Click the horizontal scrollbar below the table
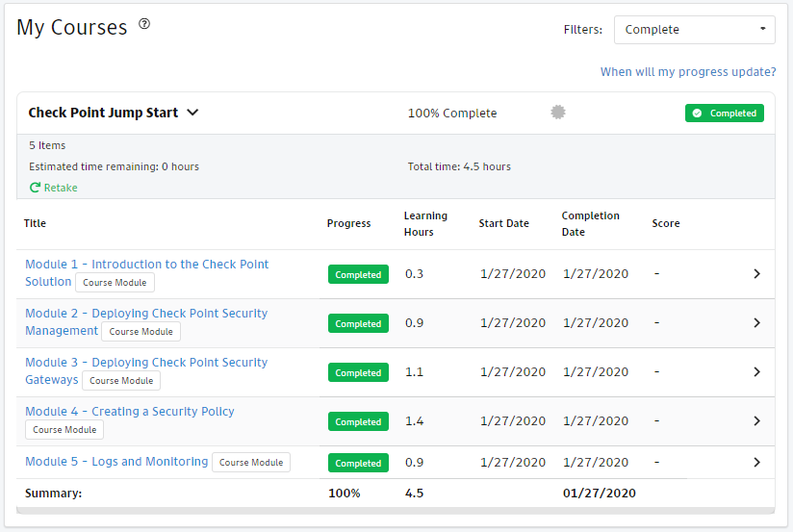Image resolution: width=793 pixels, height=532 pixels. coord(396,511)
